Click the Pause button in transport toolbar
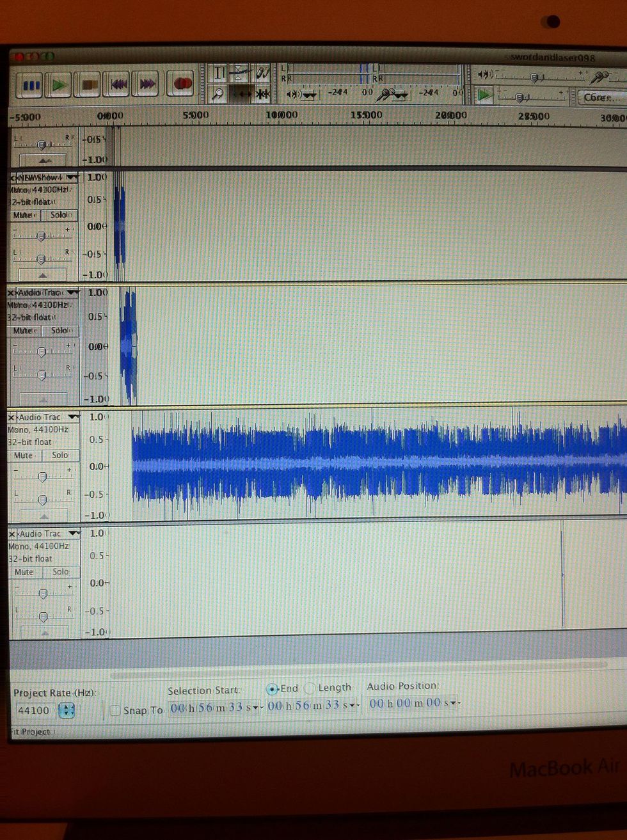This screenshot has width=627, height=840. pyautogui.click(x=30, y=84)
